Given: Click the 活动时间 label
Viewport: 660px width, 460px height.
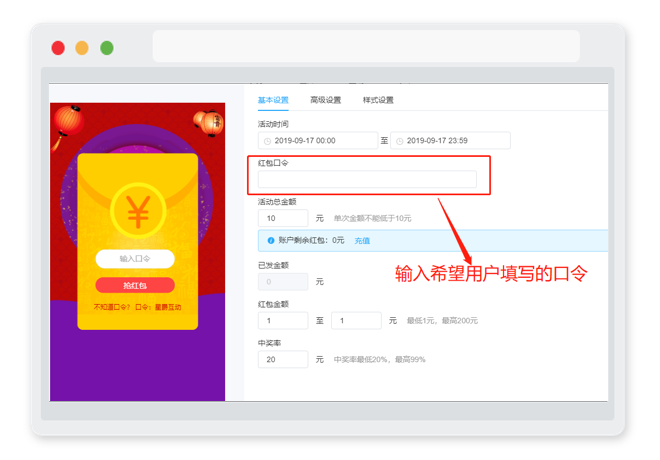Looking at the screenshot, I should [273, 124].
